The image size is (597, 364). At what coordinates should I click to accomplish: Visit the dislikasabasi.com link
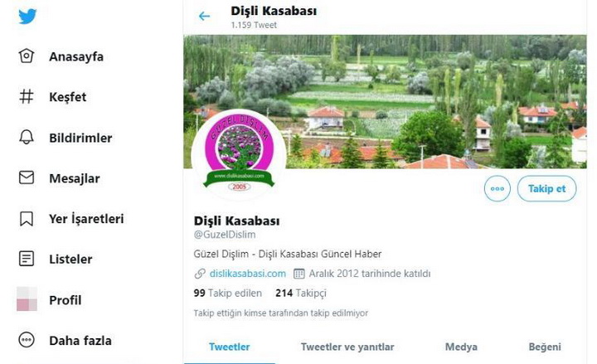coord(247,274)
